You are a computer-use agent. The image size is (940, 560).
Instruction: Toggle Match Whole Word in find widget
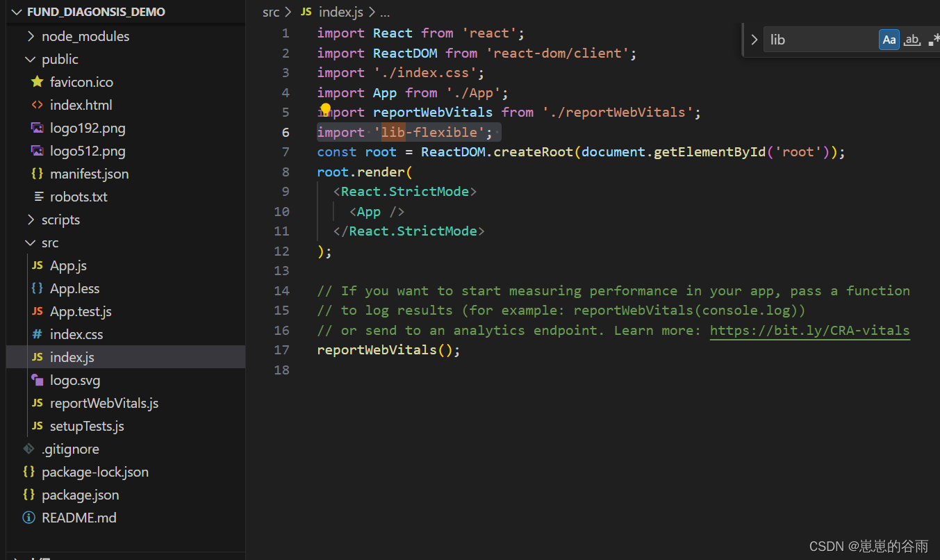coord(912,40)
